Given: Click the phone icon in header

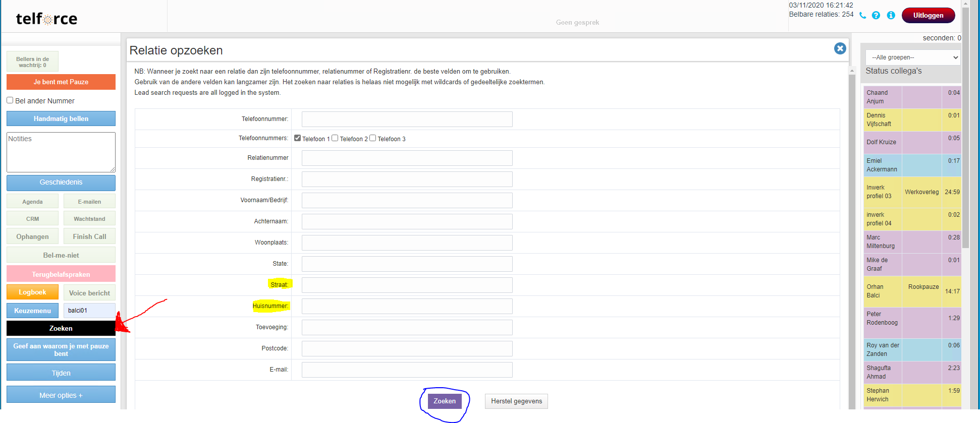Looking at the screenshot, I should point(862,16).
